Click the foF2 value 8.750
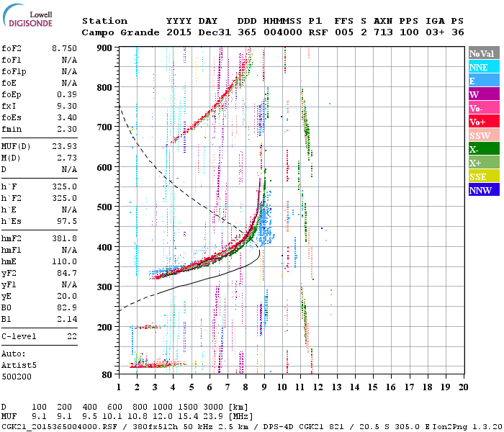The height and width of the screenshot is (432, 504). 64,48
